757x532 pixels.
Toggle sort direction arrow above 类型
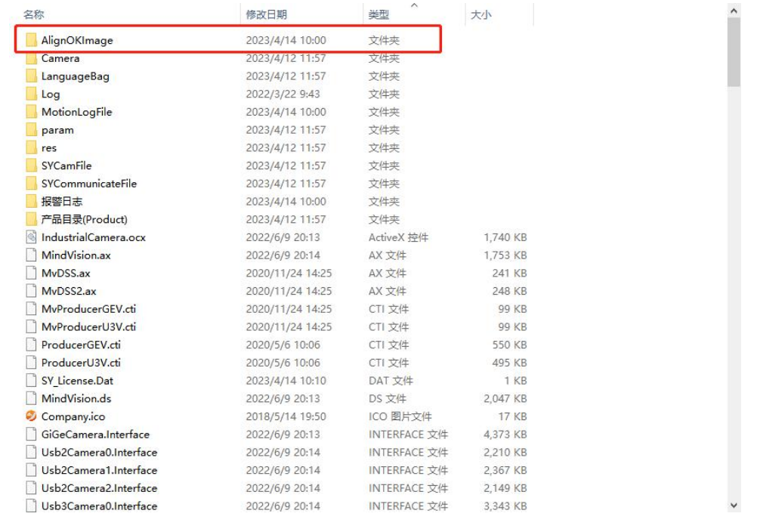(414, 5)
